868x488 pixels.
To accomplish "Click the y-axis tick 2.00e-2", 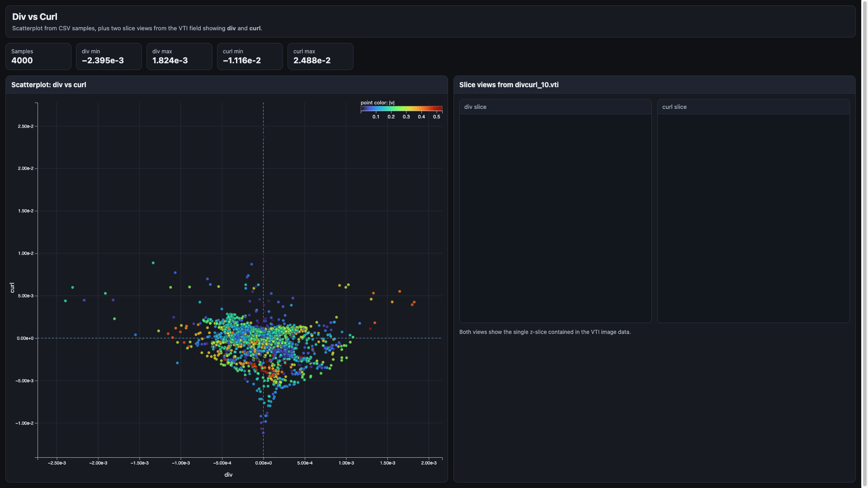I will [x=26, y=169].
